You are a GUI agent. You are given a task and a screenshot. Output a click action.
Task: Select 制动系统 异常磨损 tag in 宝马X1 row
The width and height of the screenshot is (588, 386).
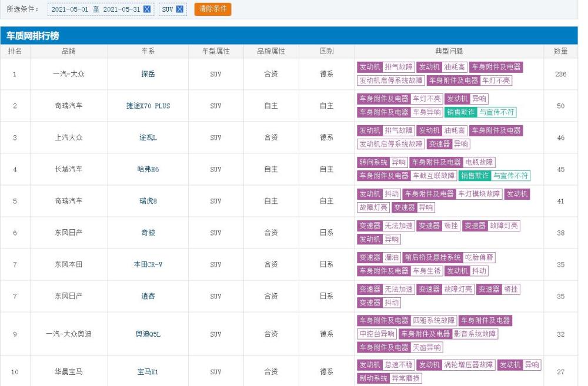(389, 378)
